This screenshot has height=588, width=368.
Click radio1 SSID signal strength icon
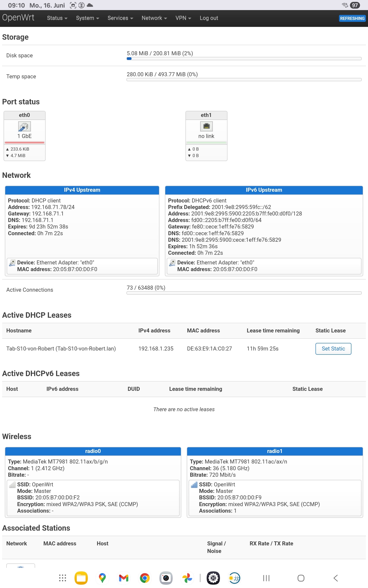pyautogui.click(x=194, y=485)
